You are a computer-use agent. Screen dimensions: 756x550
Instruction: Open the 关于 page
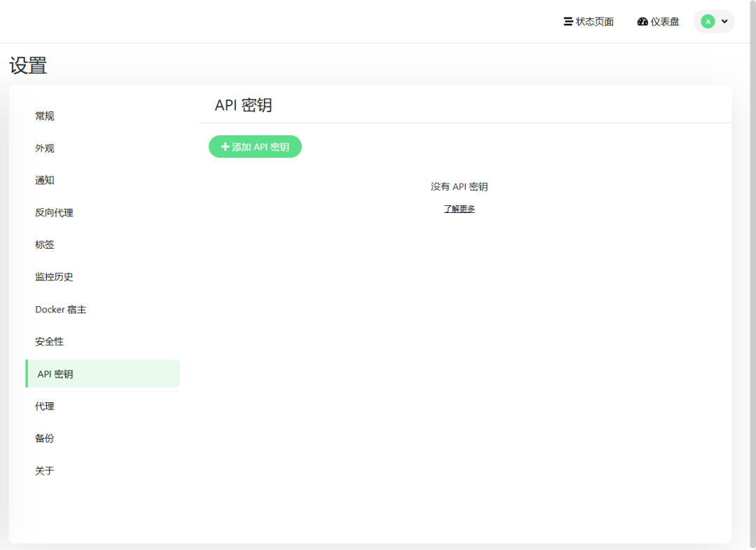point(45,471)
